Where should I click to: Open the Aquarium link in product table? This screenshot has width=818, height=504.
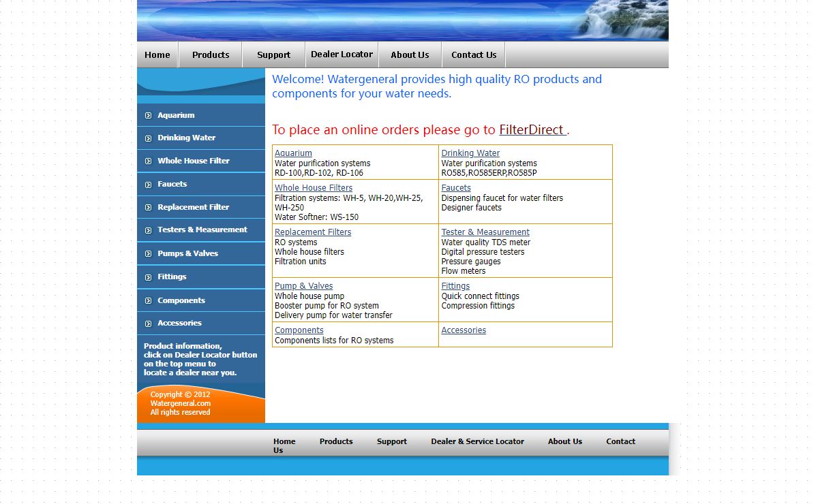coord(293,153)
